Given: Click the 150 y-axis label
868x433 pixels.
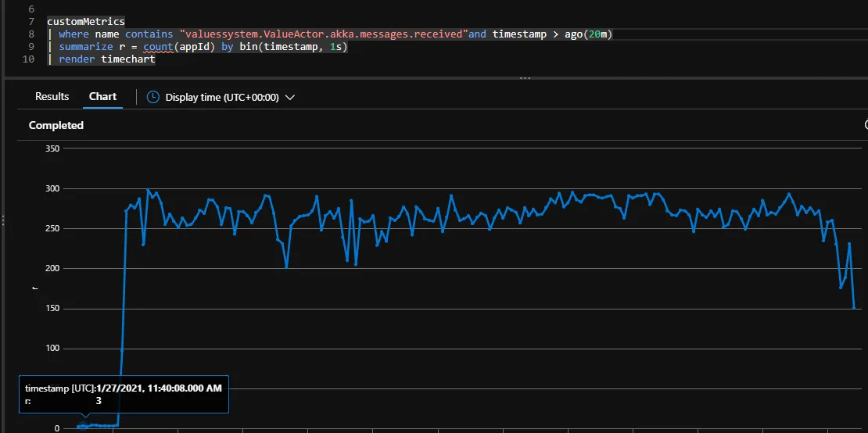Looking at the screenshot, I should [x=53, y=309].
